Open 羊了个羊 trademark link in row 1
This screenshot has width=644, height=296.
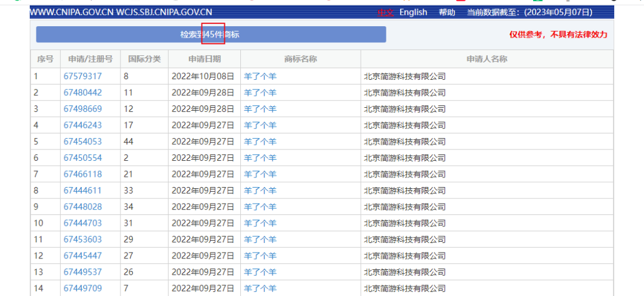point(261,76)
